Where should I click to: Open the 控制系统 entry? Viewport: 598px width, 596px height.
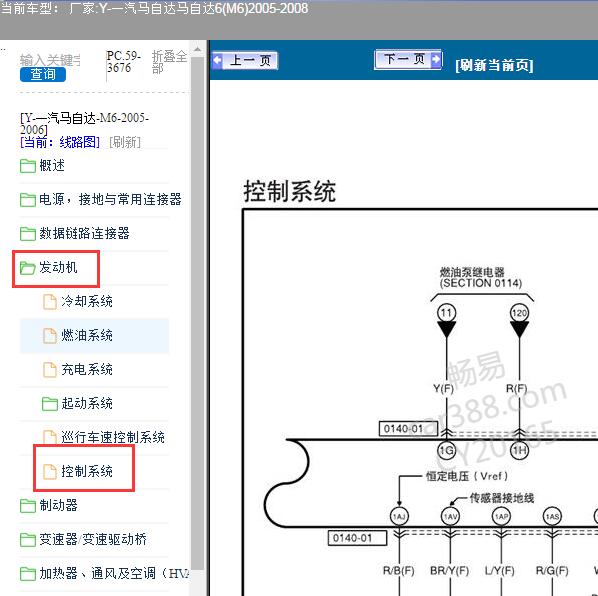pyautogui.click(x=87, y=471)
